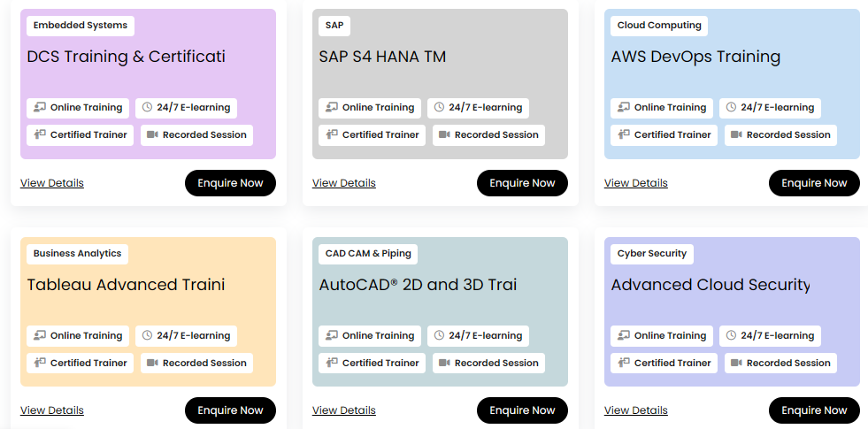Click the Cyber Security category tag
Image resolution: width=868 pixels, height=429 pixels.
click(651, 254)
